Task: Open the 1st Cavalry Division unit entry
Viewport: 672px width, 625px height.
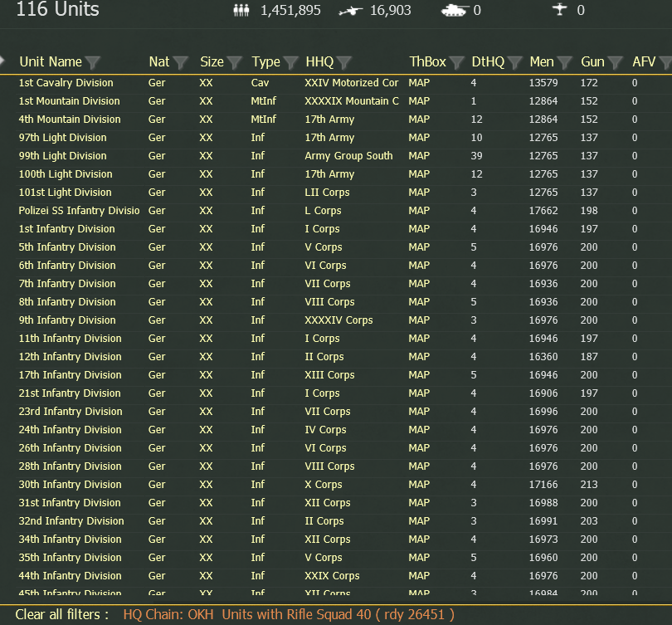Action: (66, 83)
